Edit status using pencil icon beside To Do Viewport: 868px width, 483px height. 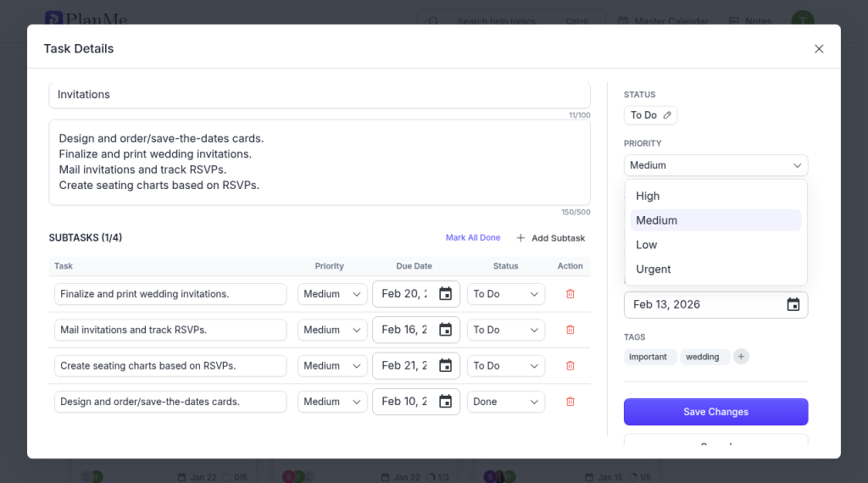coord(667,115)
